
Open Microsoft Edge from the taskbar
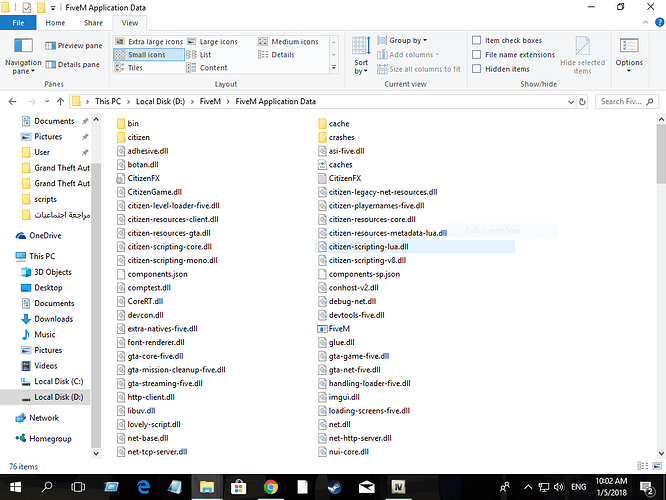pos(144,487)
